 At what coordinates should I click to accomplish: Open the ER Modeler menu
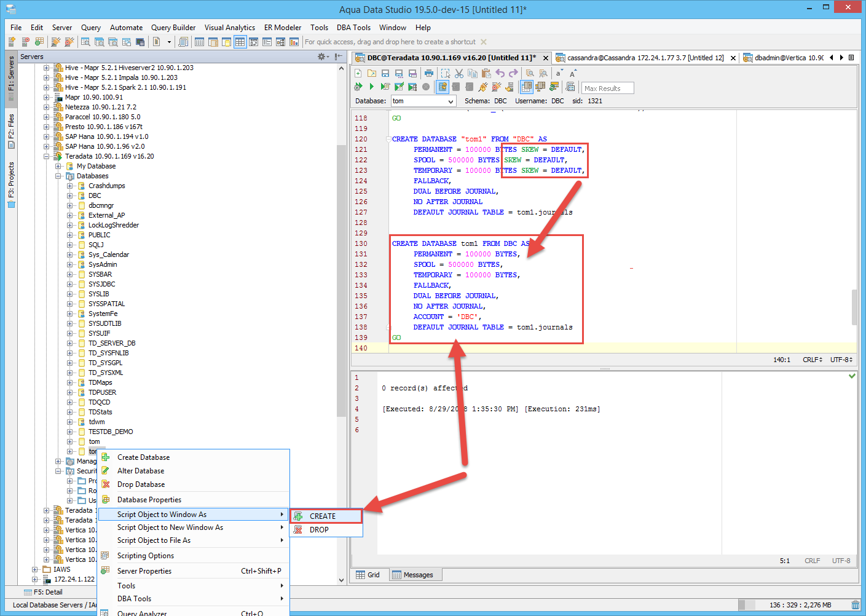click(x=283, y=28)
